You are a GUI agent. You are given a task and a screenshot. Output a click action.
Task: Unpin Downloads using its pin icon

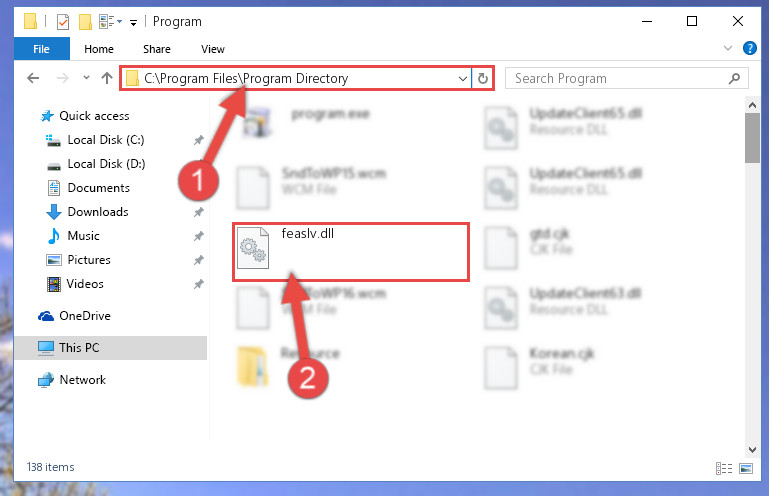pos(199,212)
